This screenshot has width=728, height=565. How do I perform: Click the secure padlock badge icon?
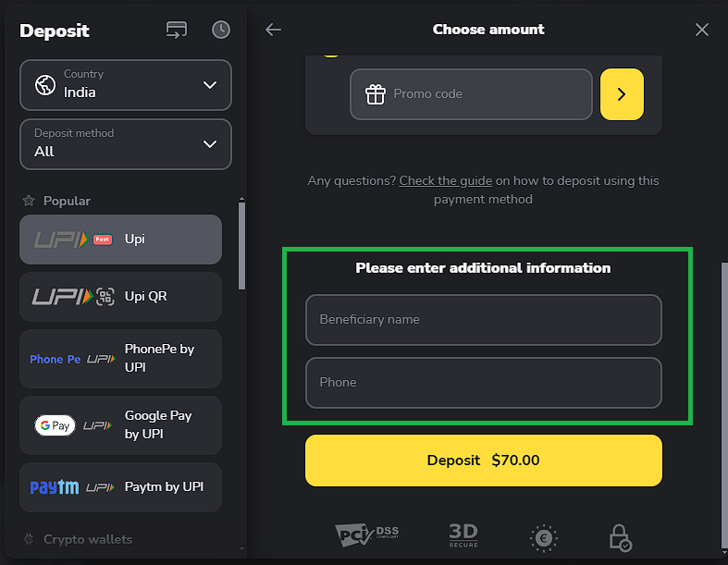pyautogui.click(x=619, y=537)
